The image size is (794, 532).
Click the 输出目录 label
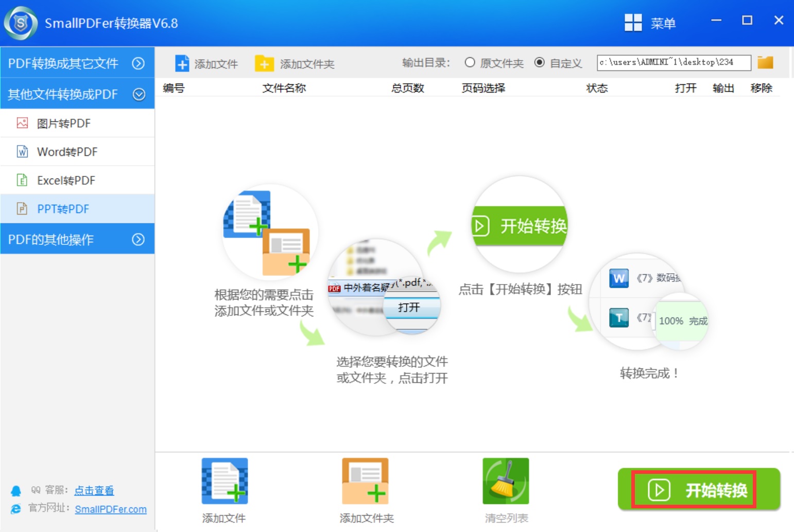[x=426, y=63]
